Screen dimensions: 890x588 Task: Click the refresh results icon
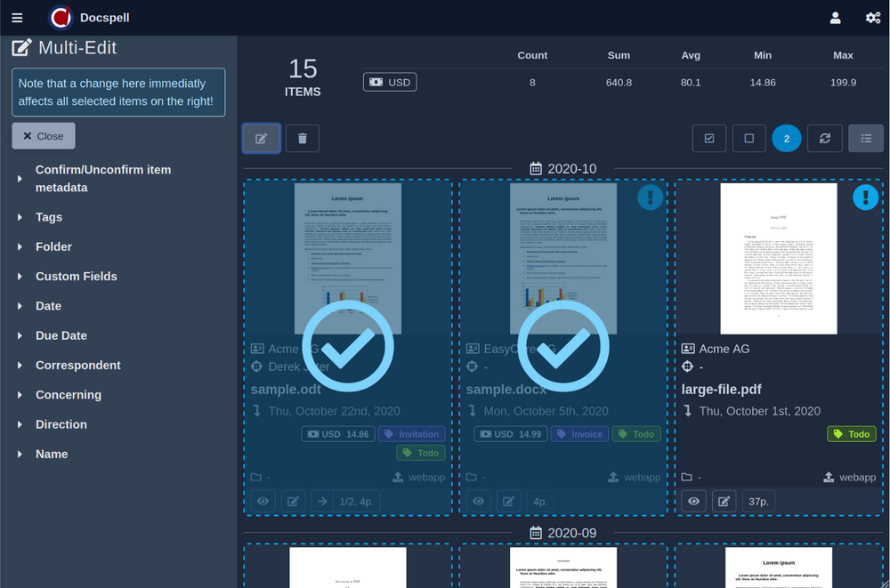825,139
